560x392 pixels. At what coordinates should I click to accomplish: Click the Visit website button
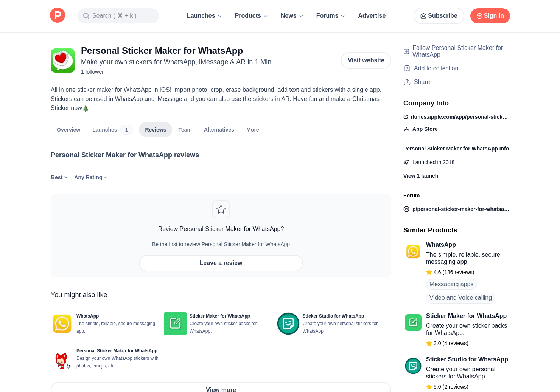[366, 60]
